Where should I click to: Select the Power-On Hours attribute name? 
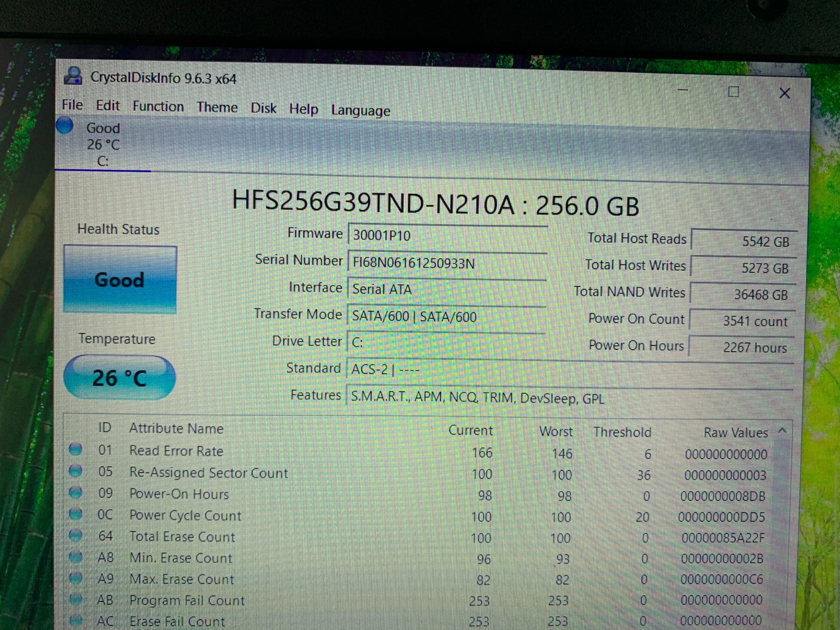click(179, 493)
